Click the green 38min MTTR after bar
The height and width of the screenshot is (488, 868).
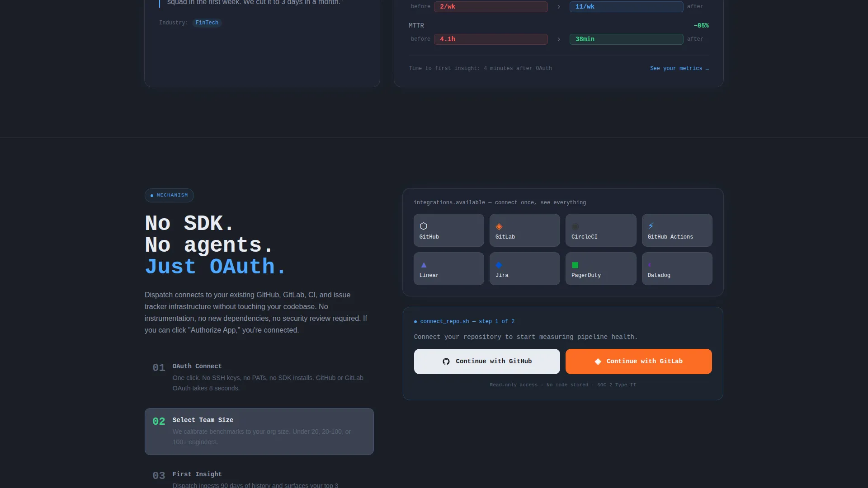pos(626,39)
